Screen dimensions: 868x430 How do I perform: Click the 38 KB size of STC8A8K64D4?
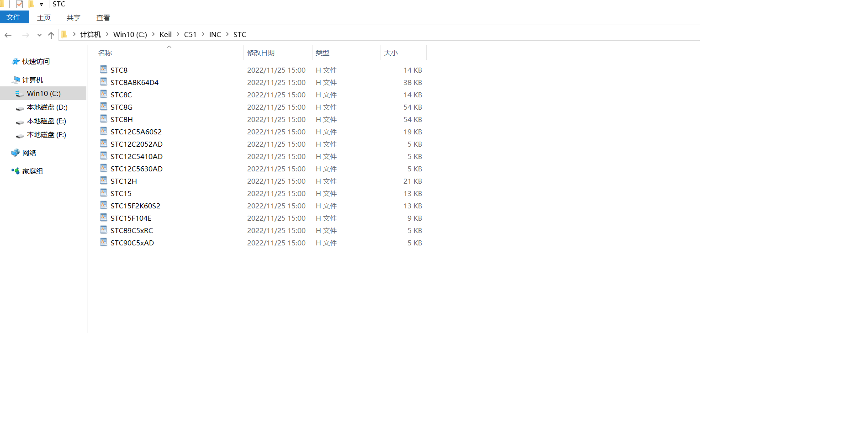[x=413, y=82]
